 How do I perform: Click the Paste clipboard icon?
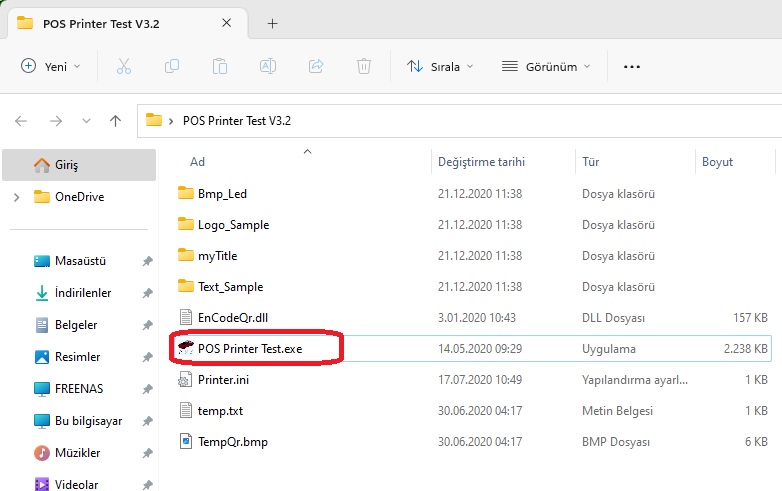[x=220, y=66]
